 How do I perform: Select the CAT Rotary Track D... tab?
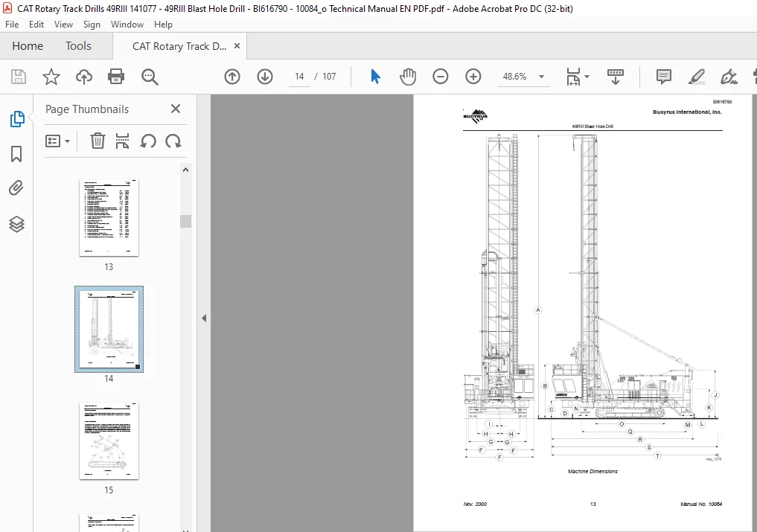point(179,46)
